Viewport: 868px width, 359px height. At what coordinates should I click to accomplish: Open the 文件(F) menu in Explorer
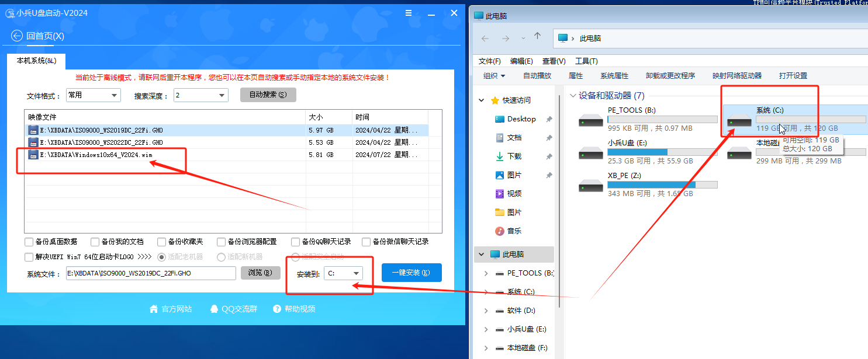(x=490, y=61)
